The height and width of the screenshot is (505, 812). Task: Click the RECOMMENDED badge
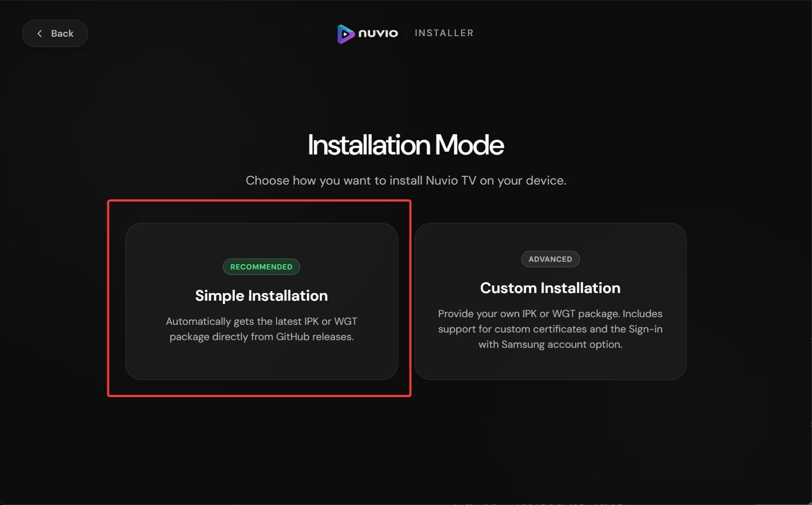coord(261,267)
